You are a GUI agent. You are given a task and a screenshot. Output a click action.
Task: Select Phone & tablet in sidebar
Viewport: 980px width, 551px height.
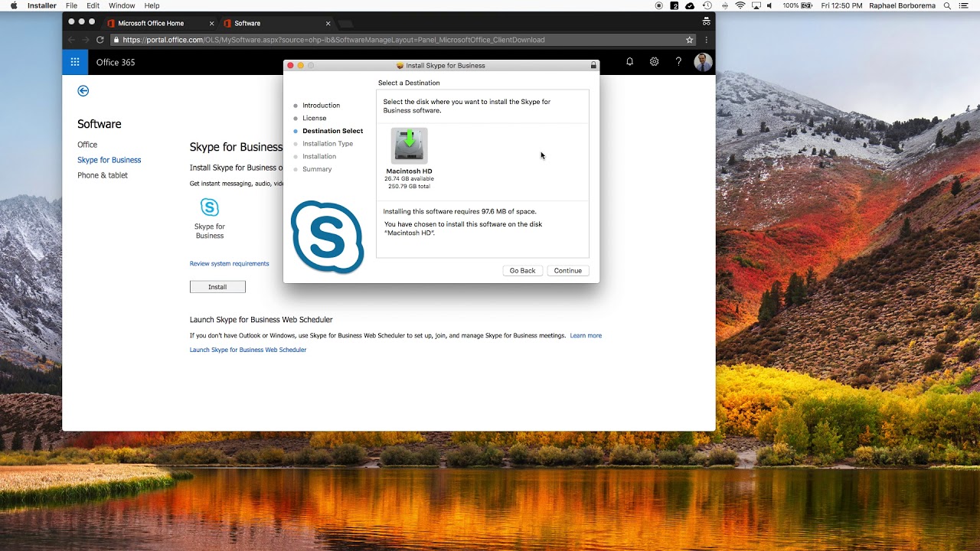103,175
